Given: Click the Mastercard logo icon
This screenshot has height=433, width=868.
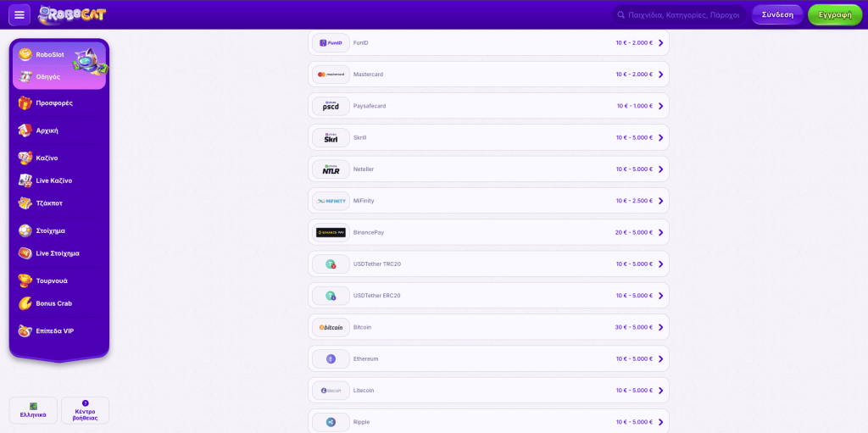Looking at the screenshot, I should 331,75.
